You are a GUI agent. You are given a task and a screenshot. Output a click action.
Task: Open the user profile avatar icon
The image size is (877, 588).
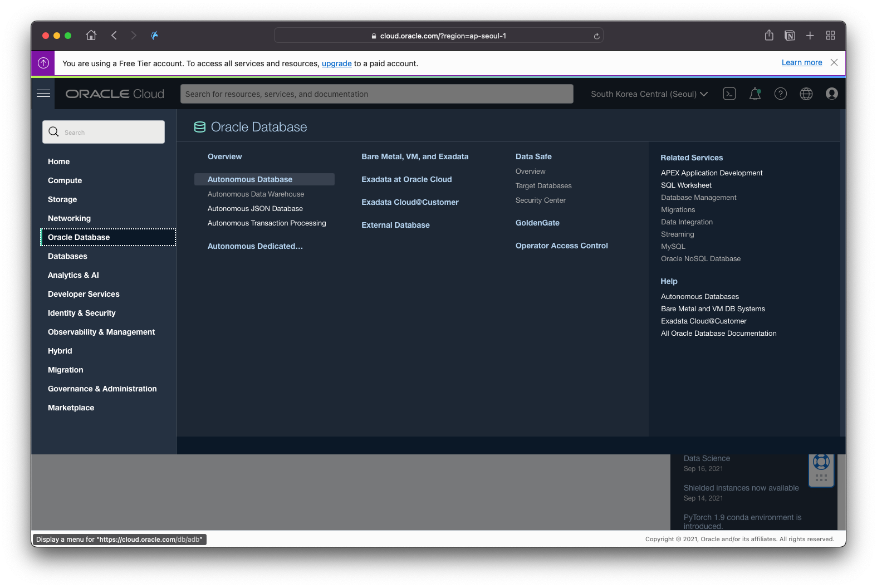tap(832, 94)
